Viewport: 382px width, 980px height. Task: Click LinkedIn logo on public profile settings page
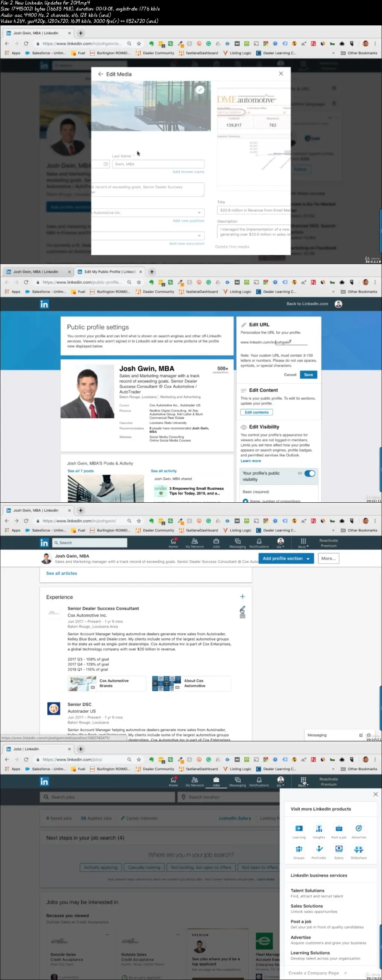tap(44, 304)
